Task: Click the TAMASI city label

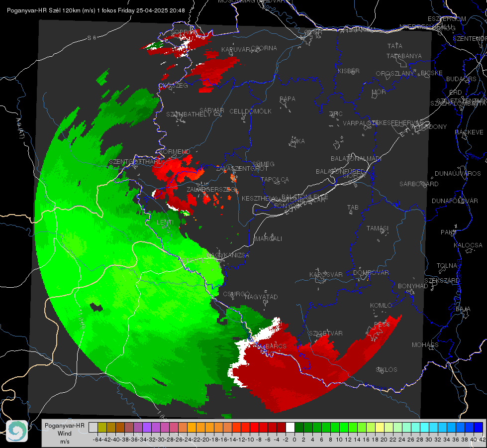Action: pyautogui.click(x=378, y=228)
